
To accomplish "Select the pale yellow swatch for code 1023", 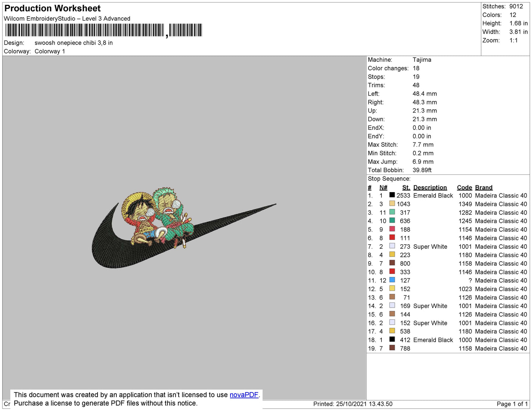I will (x=392, y=288).
